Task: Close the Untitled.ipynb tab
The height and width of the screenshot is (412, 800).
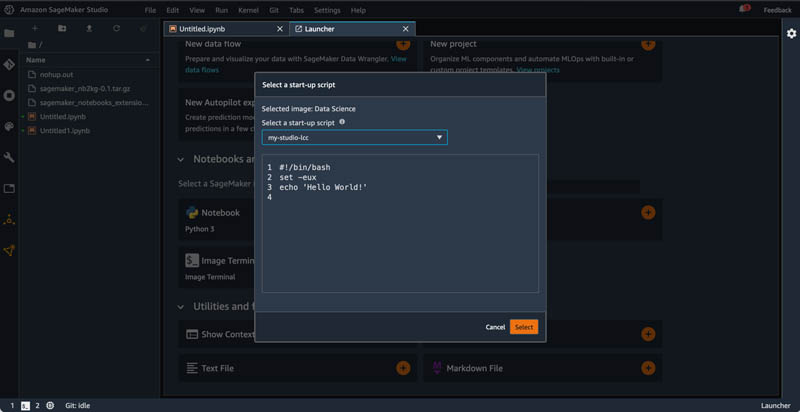Action: tap(280, 29)
